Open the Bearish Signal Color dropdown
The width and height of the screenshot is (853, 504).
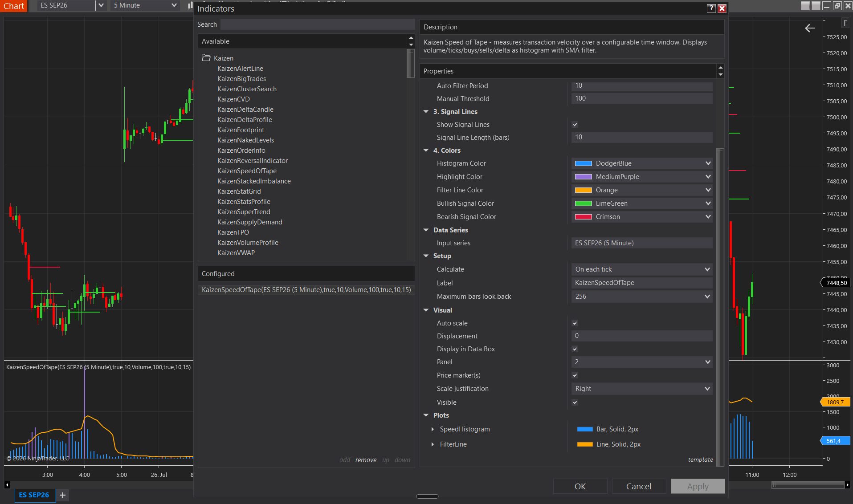click(x=642, y=217)
